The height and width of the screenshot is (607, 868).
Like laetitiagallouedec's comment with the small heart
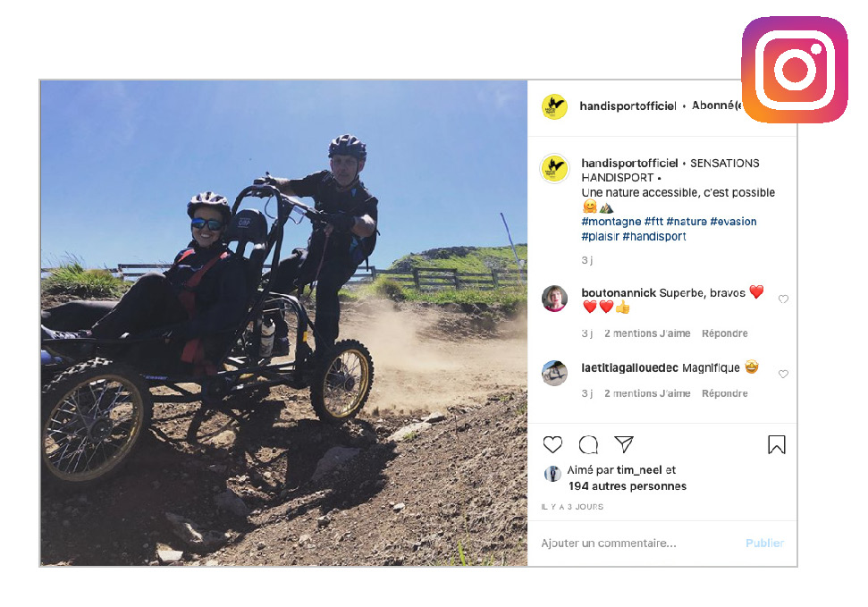point(783,374)
